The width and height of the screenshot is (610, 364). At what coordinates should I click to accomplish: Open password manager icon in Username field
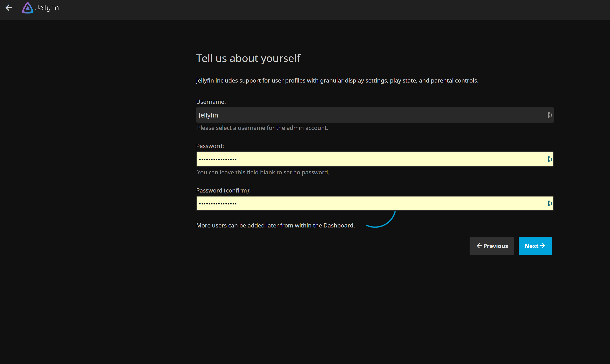(549, 115)
